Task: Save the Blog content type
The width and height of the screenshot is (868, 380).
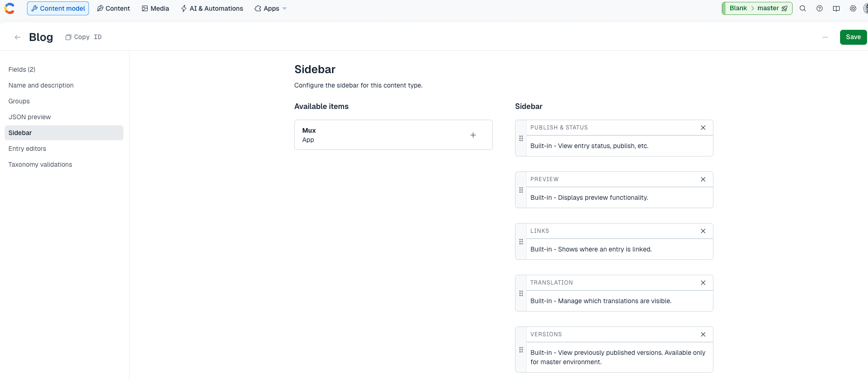Action: point(853,37)
